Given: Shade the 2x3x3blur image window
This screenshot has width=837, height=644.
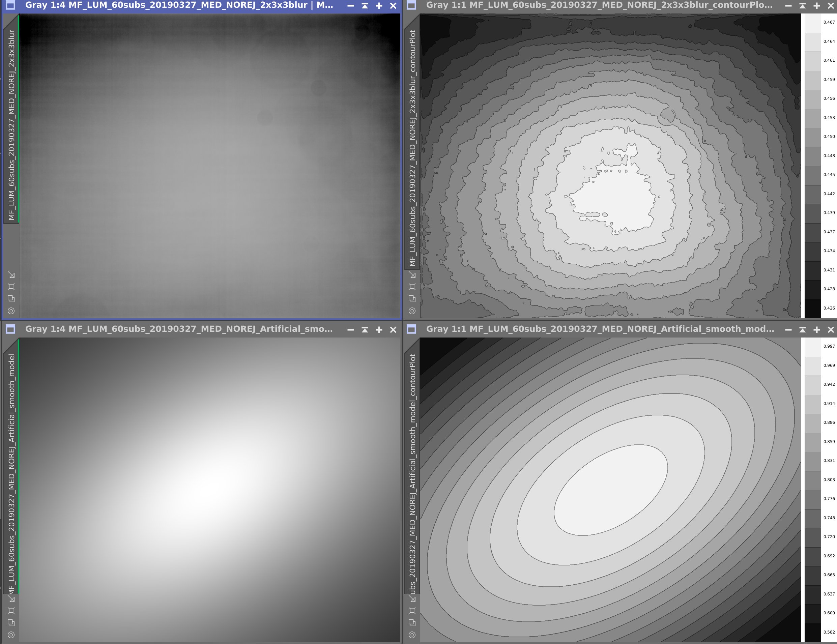Looking at the screenshot, I should click(x=365, y=6).
